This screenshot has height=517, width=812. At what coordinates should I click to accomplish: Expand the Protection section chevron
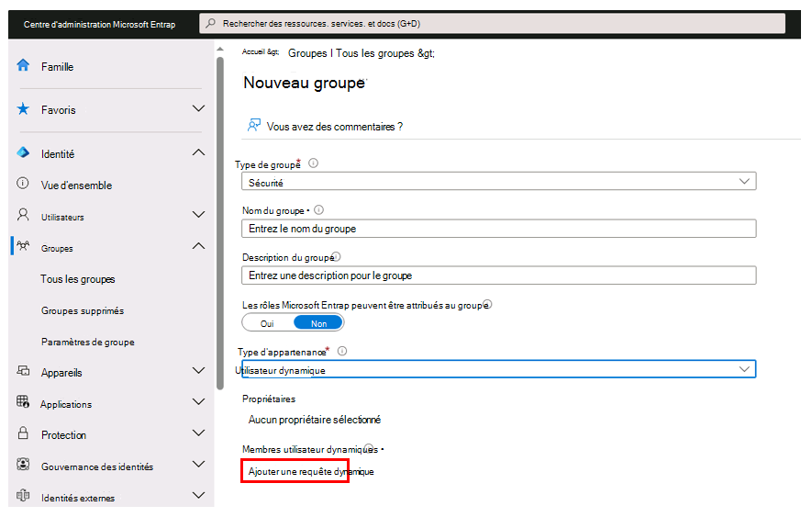198,433
